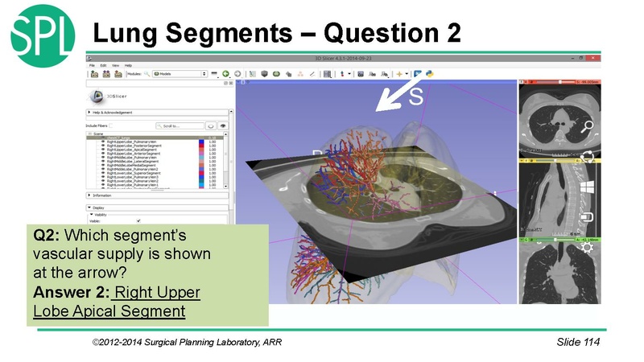Hide RightUpperLobe_AnteriorSegment model eye
The width and height of the screenshot is (644, 362).
coord(103,154)
